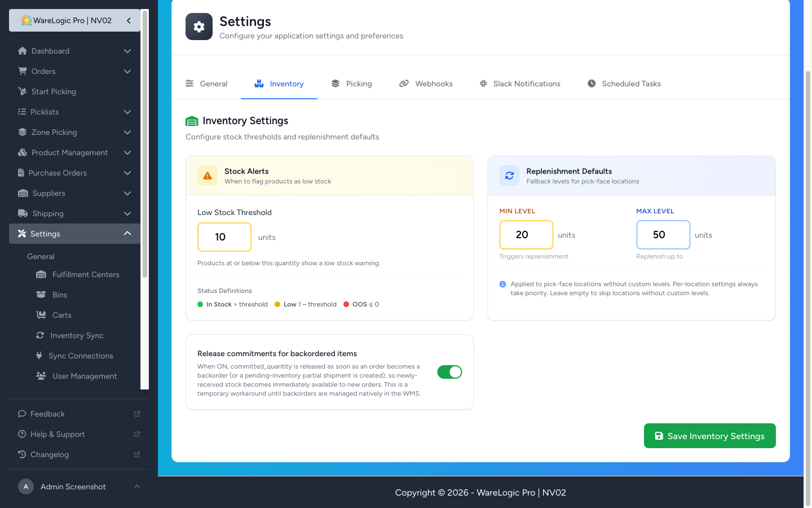Image resolution: width=812 pixels, height=508 pixels.
Task: Click the Replenishment Defaults refresh icon
Action: click(x=509, y=176)
